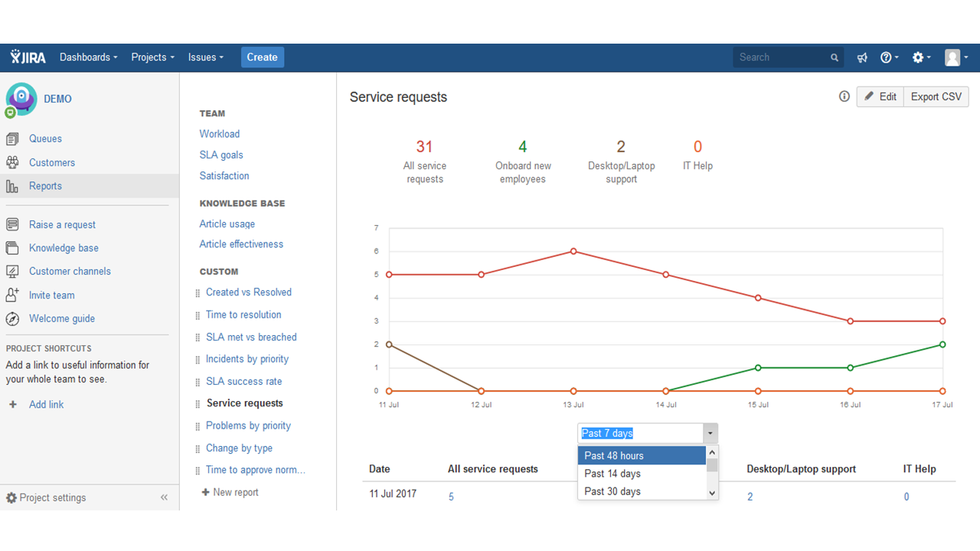Click the drag handle of SLA success rate

198,382
